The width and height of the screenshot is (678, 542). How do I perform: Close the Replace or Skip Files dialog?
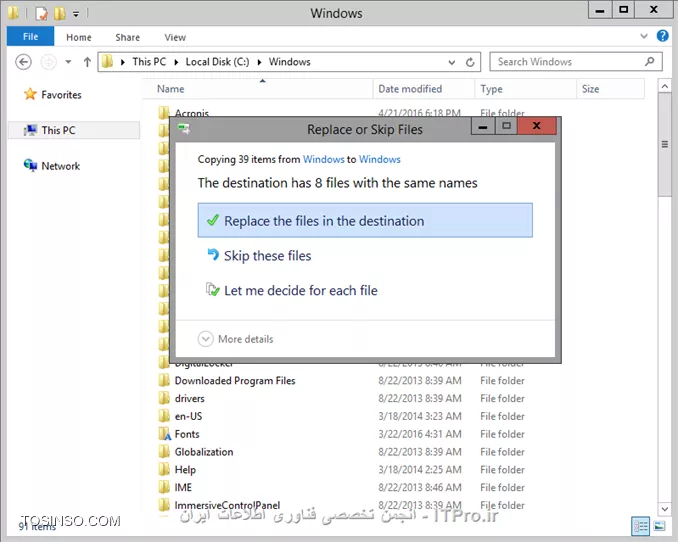pyautogui.click(x=537, y=126)
